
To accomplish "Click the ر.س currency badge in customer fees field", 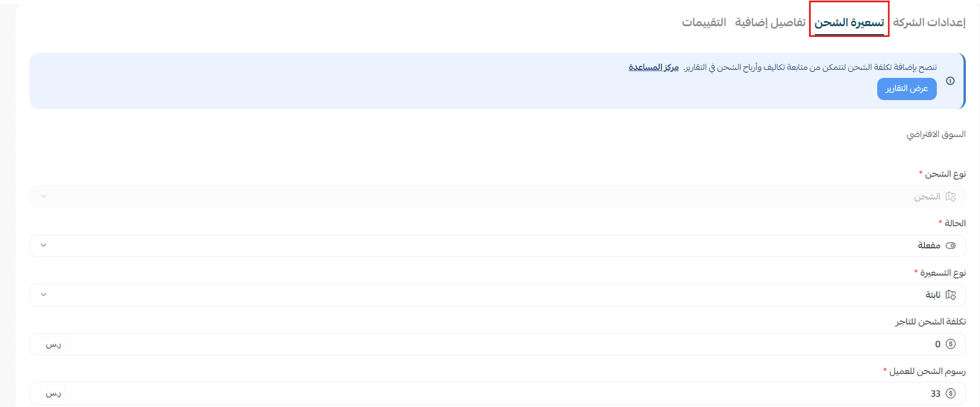I will 53,393.
